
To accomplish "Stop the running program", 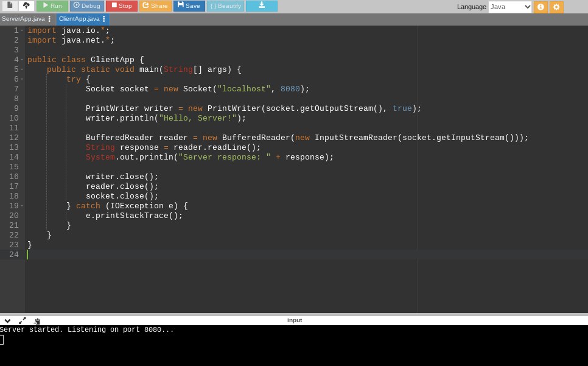I will (x=122, y=6).
